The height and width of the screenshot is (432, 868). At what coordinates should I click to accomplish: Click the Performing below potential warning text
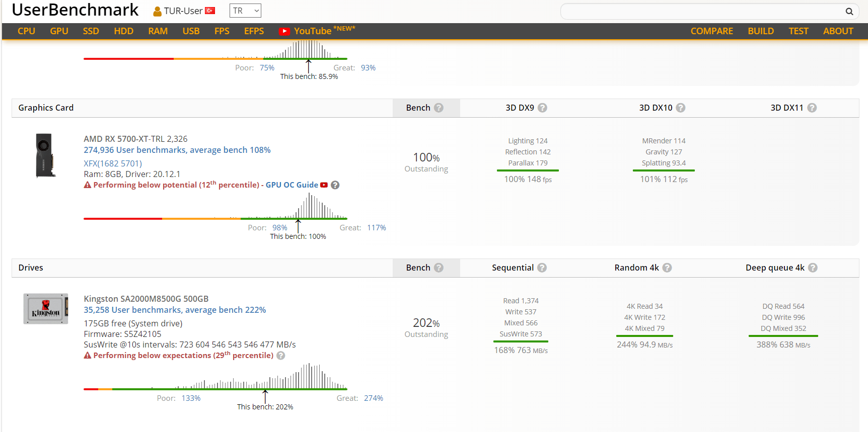[x=176, y=185]
